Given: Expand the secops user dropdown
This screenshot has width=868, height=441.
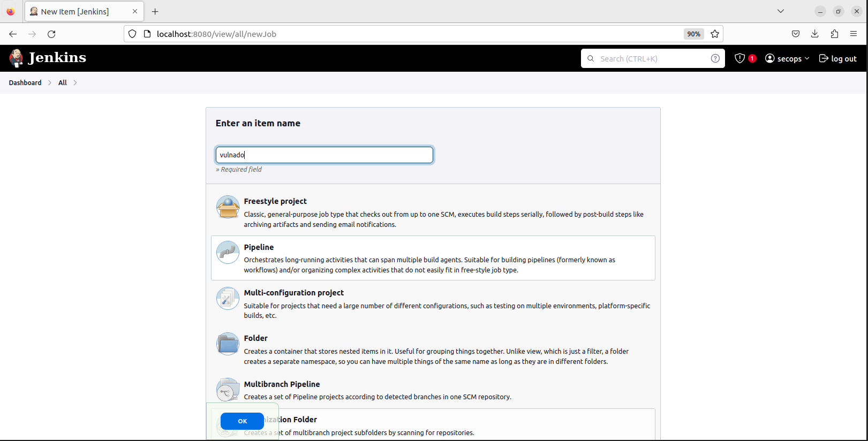Looking at the screenshot, I should pos(807,58).
